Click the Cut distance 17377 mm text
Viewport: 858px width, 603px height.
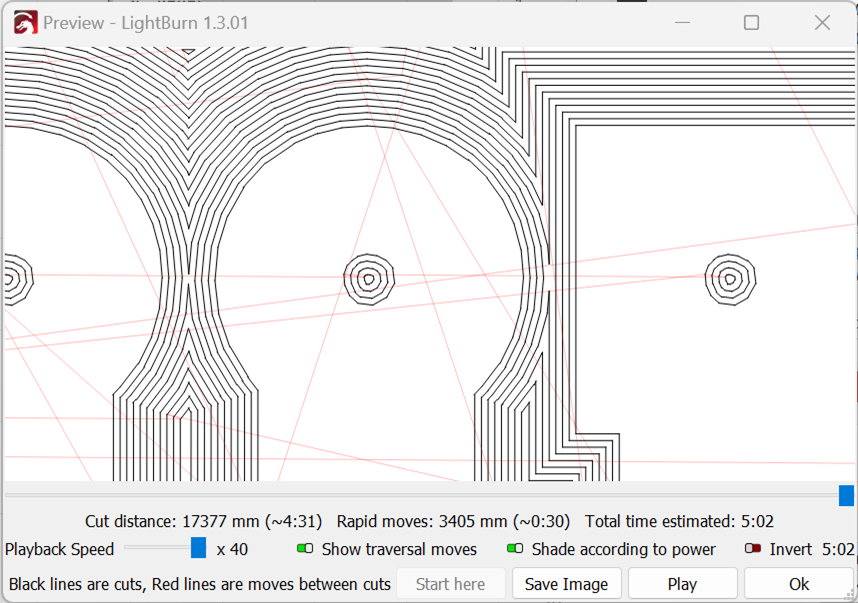coord(204,521)
